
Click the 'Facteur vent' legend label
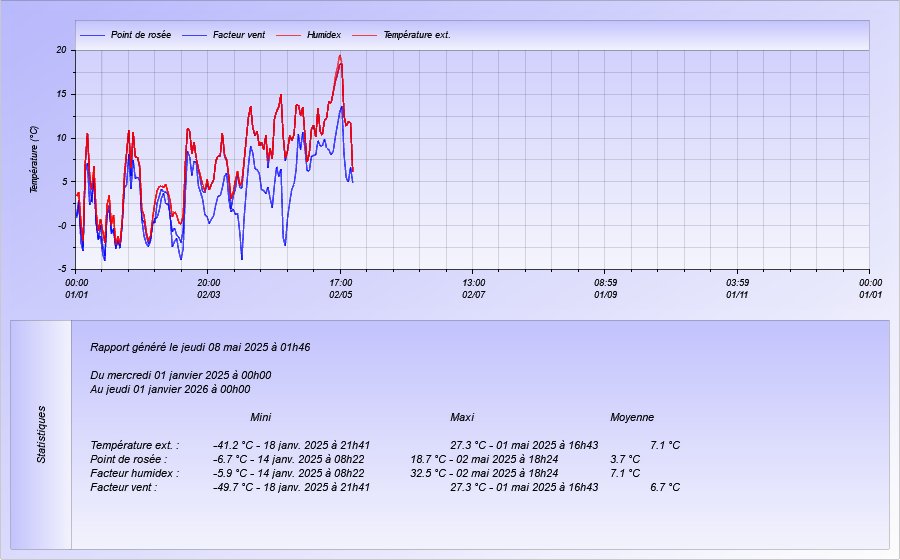[239, 35]
